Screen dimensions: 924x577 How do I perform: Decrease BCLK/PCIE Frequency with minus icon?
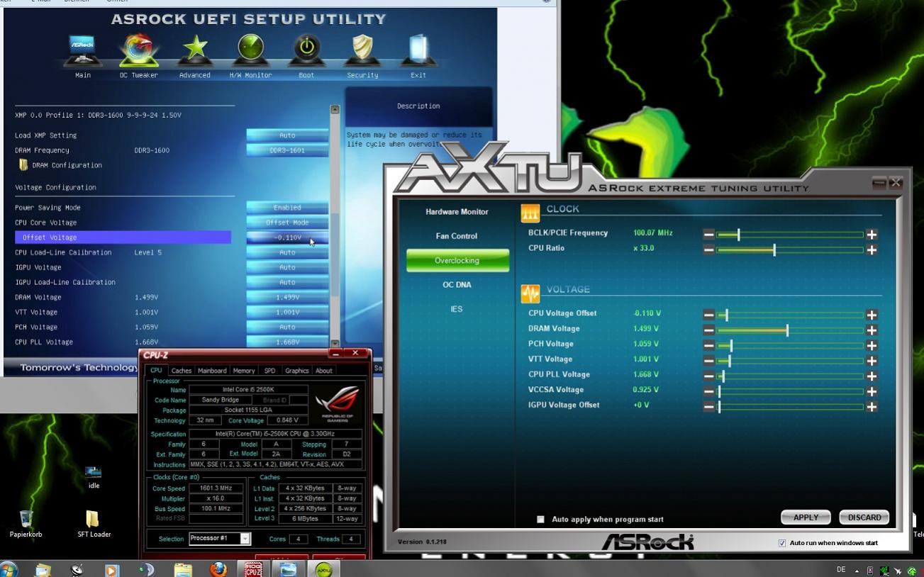(709, 235)
